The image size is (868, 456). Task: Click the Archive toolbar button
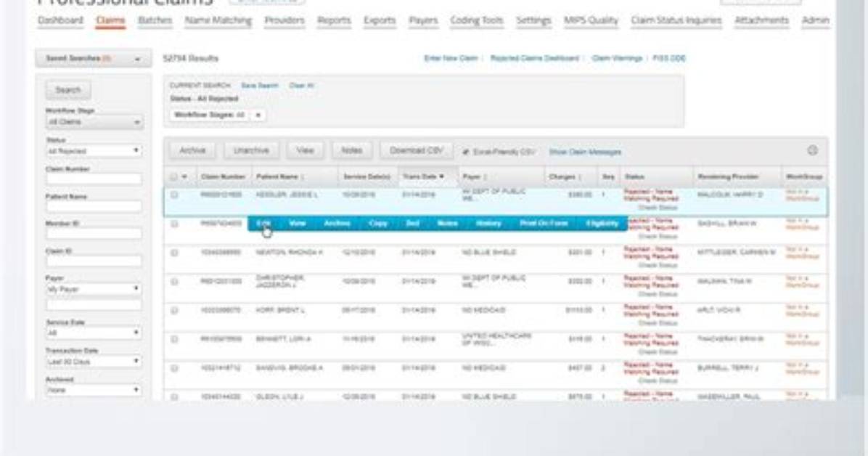pos(192,150)
